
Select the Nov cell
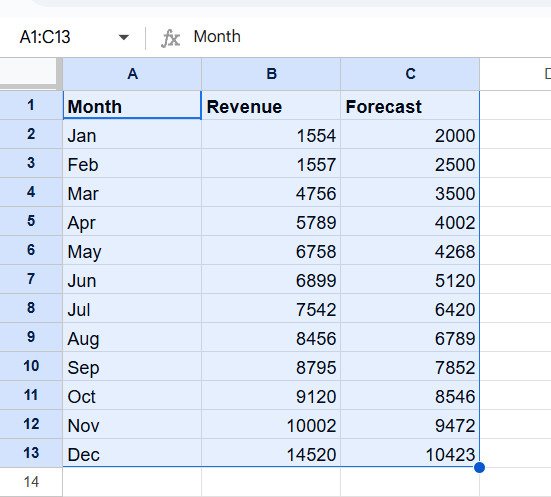click(x=132, y=424)
